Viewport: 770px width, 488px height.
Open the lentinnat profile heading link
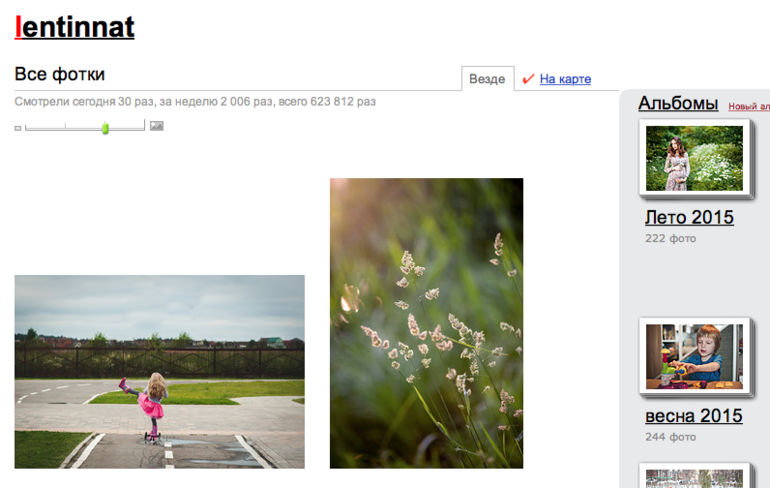pos(75,27)
